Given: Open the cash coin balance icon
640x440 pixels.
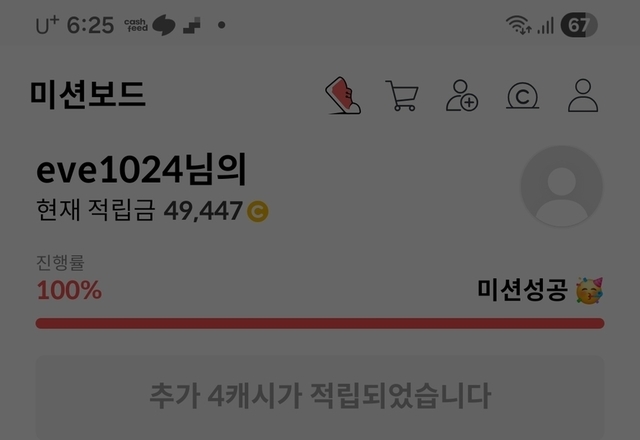Looking at the screenshot, I should [522, 96].
